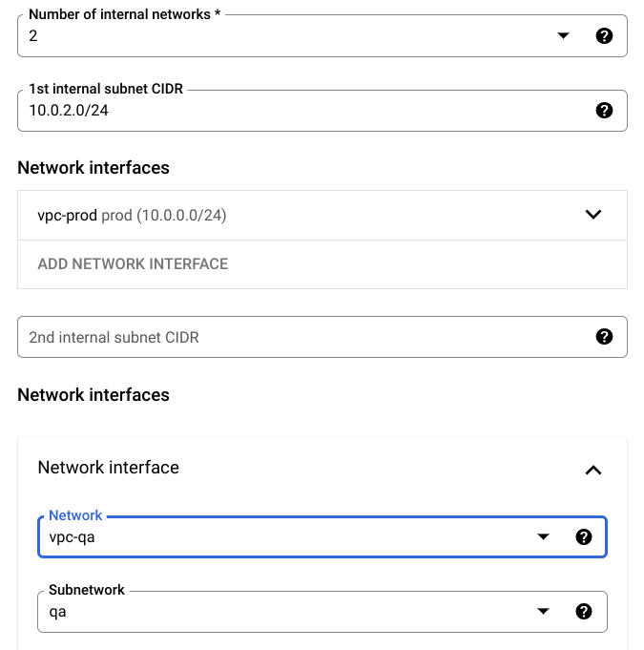Open the Number of internal networks dropdown arrow
This screenshot has height=650, width=644.
[563, 35]
